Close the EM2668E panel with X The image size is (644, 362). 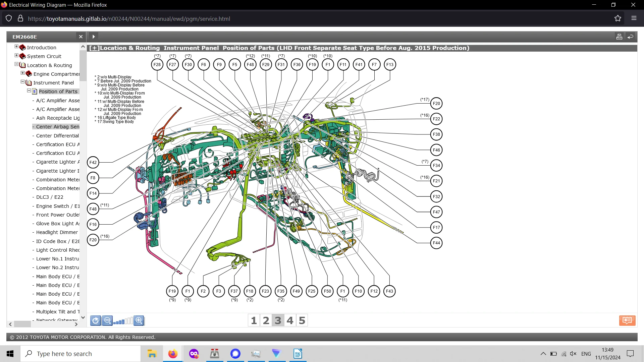pyautogui.click(x=81, y=37)
